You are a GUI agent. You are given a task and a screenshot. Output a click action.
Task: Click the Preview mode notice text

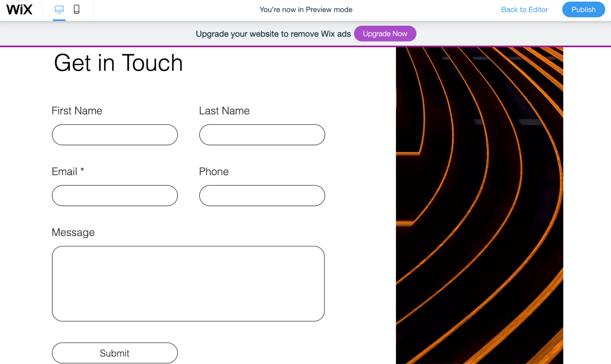(x=306, y=9)
